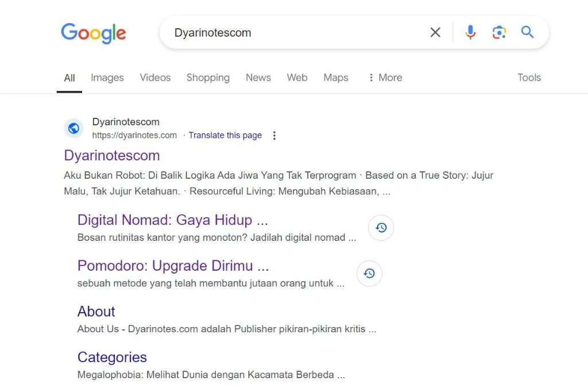Visit the Dyarinotescom main result link
Screen dimensions: 588x392
pyautogui.click(x=111, y=155)
